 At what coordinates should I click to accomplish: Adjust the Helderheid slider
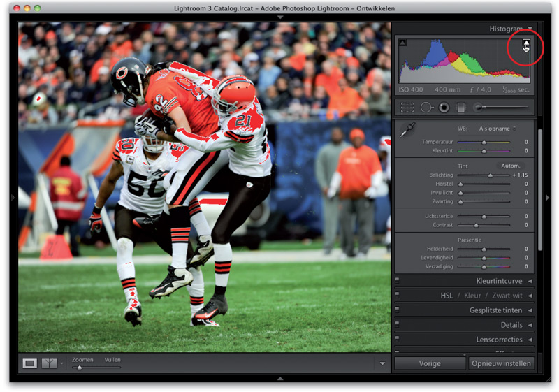tap(484, 249)
